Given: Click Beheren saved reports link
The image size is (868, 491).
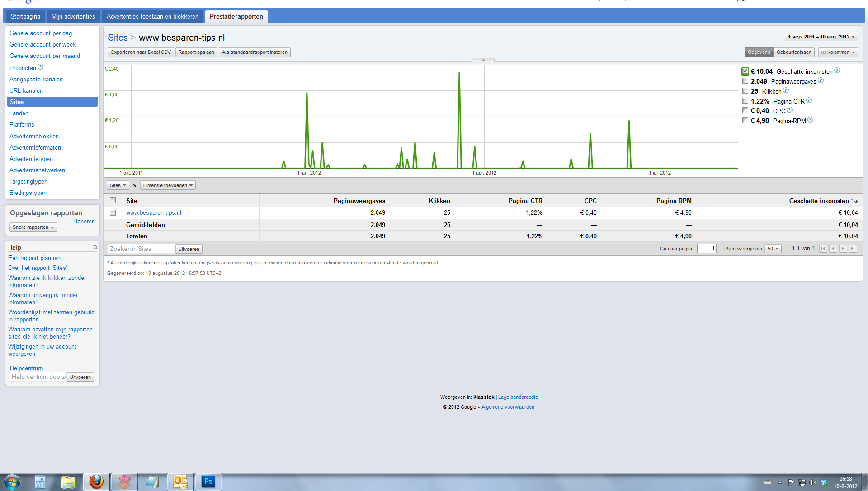Looking at the screenshot, I should [84, 222].
